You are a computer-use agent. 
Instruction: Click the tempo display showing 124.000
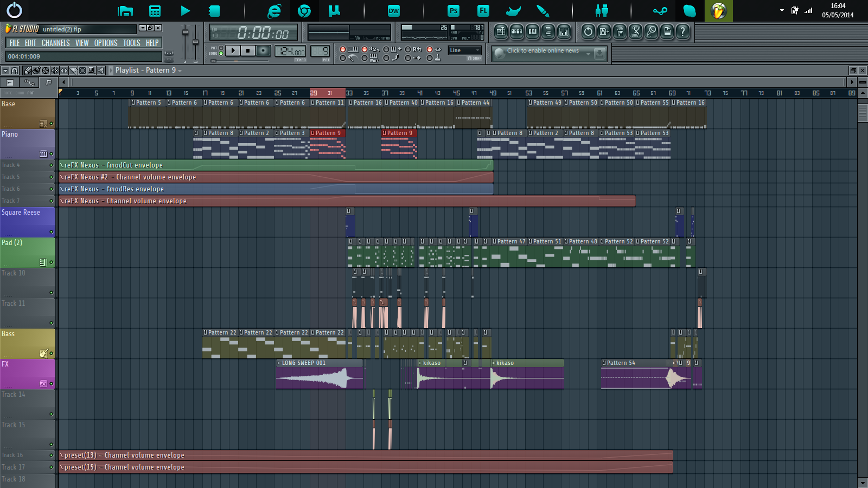click(x=290, y=51)
